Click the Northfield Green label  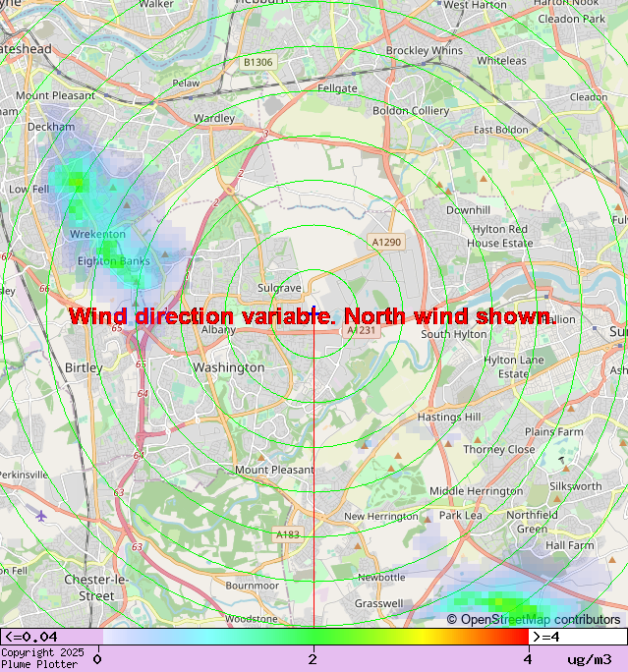tap(532, 522)
